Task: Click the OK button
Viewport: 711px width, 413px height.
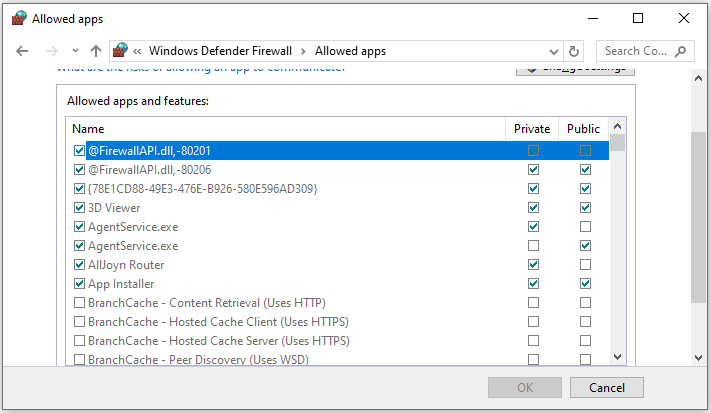Action: click(525, 388)
